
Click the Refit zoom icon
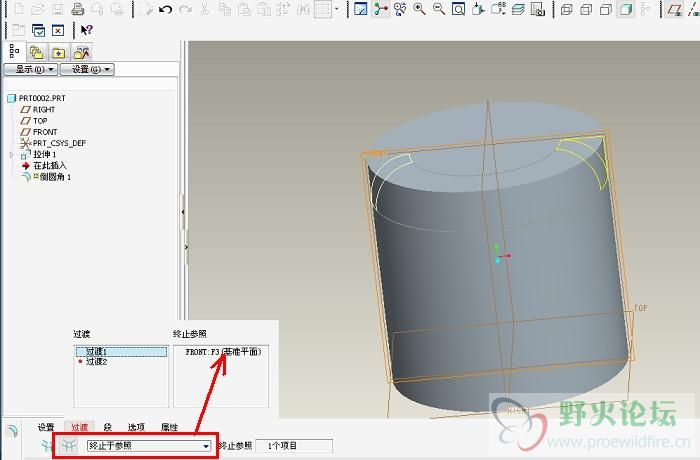pos(458,8)
